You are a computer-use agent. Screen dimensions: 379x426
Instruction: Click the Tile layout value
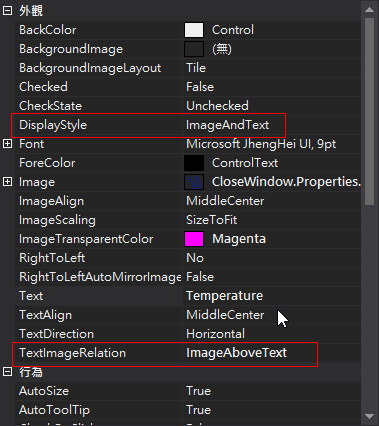[196, 68]
